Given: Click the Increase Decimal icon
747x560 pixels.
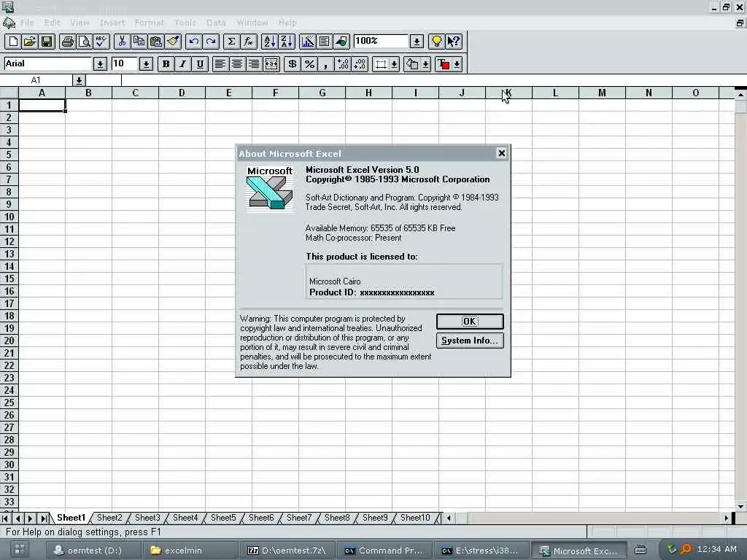Looking at the screenshot, I should click(343, 64).
